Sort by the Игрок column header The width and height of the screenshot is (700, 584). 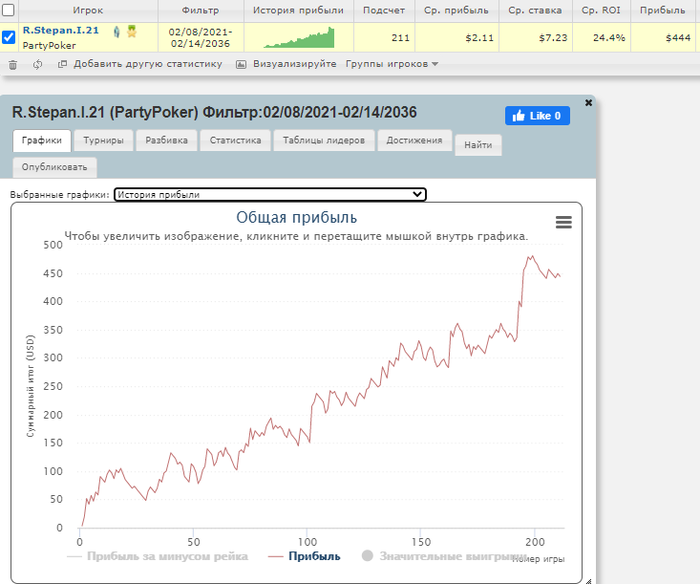point(88,10)
